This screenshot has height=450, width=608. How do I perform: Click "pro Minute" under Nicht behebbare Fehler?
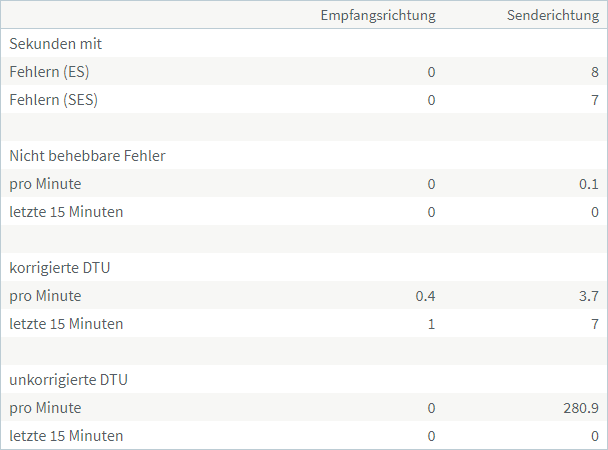[45, 184]
